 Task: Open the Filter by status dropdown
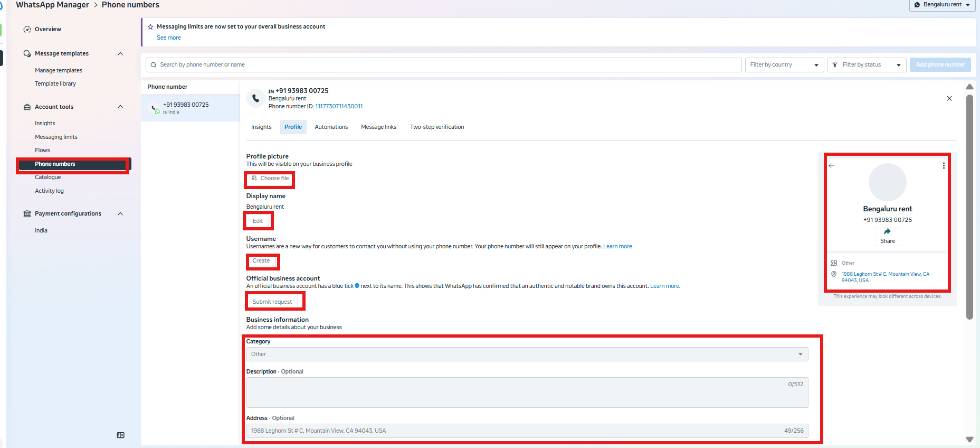pos(867,65)
